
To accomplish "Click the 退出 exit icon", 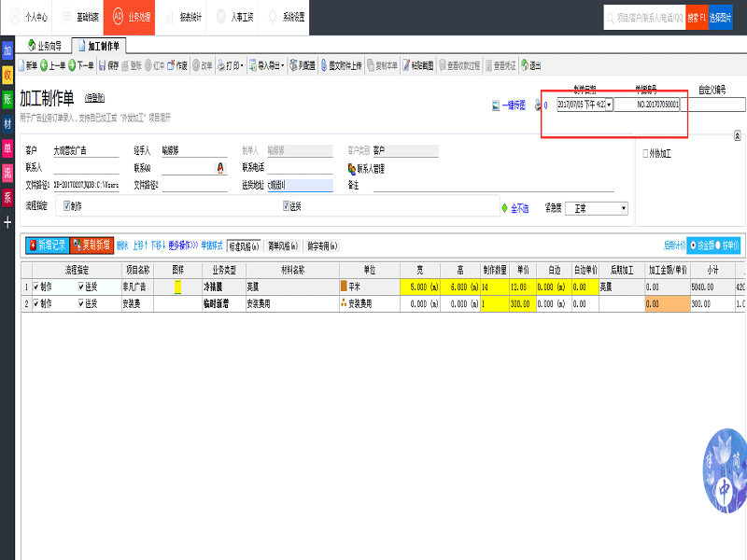I will [x=529, y=65].
